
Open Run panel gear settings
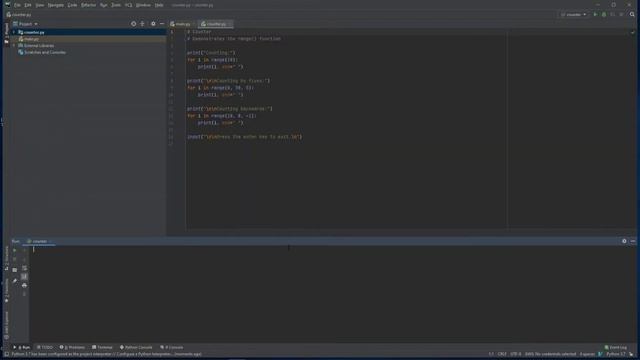coord(624,241)
